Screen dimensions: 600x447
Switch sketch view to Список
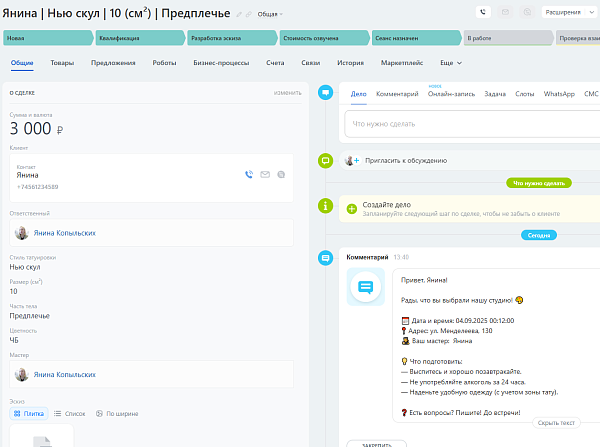coord(70,413)
